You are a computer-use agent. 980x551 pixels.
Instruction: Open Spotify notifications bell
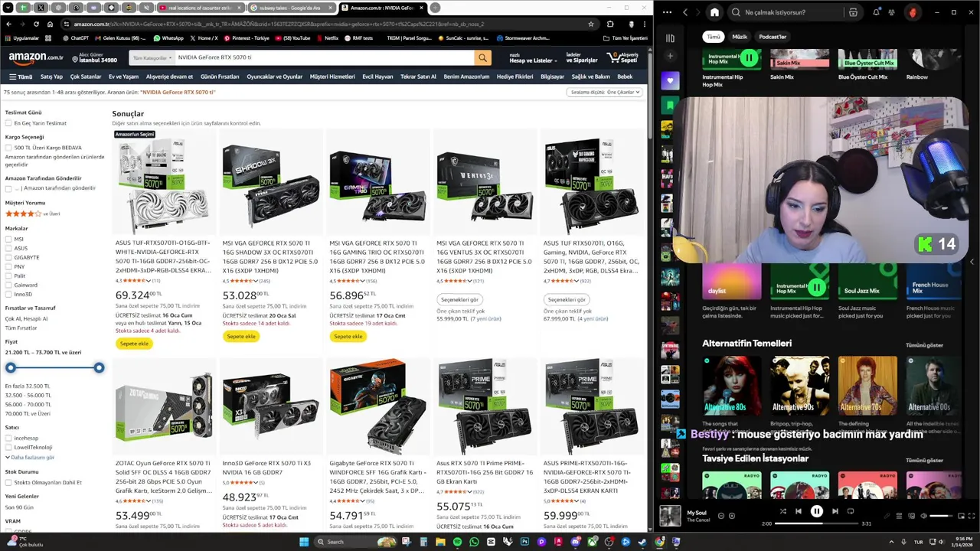coord(876,12)
